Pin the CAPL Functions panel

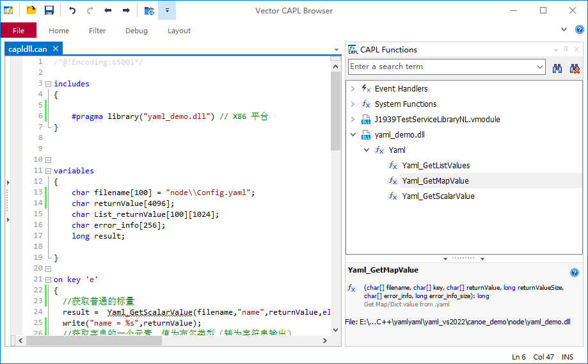pos(566,49)
